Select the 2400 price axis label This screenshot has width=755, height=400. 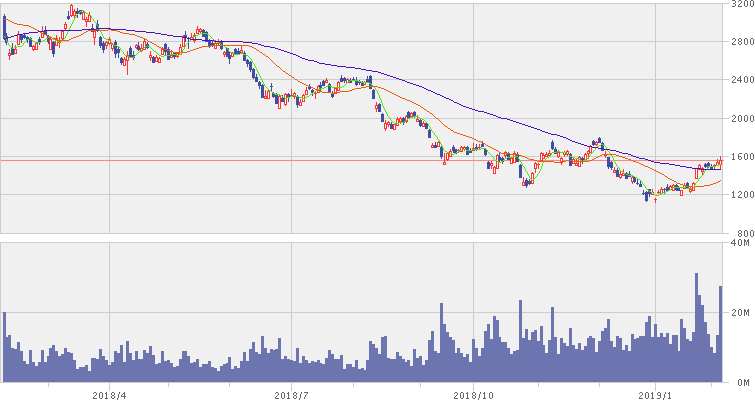point(739,80)
